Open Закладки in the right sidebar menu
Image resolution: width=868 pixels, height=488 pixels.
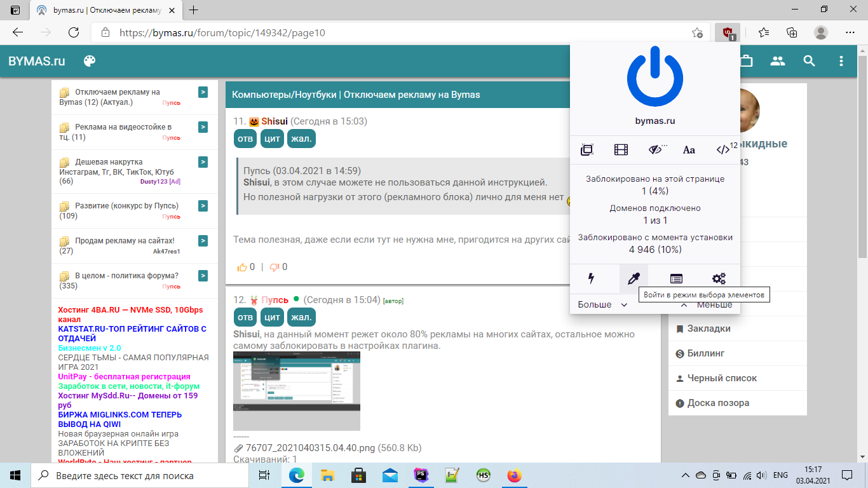coord(709,329)
